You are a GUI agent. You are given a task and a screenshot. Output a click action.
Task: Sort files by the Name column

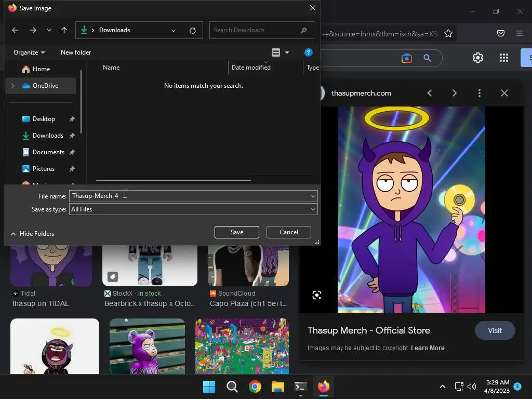(111, 67)
